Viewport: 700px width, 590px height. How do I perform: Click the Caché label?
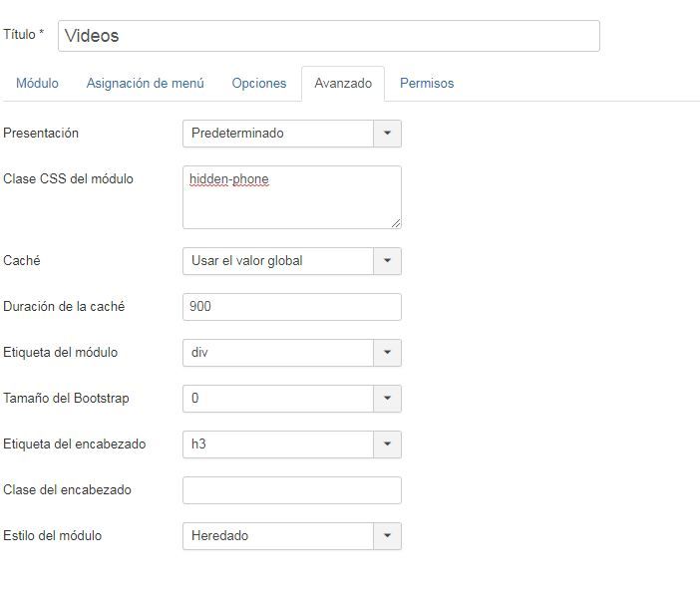point(21,261)
